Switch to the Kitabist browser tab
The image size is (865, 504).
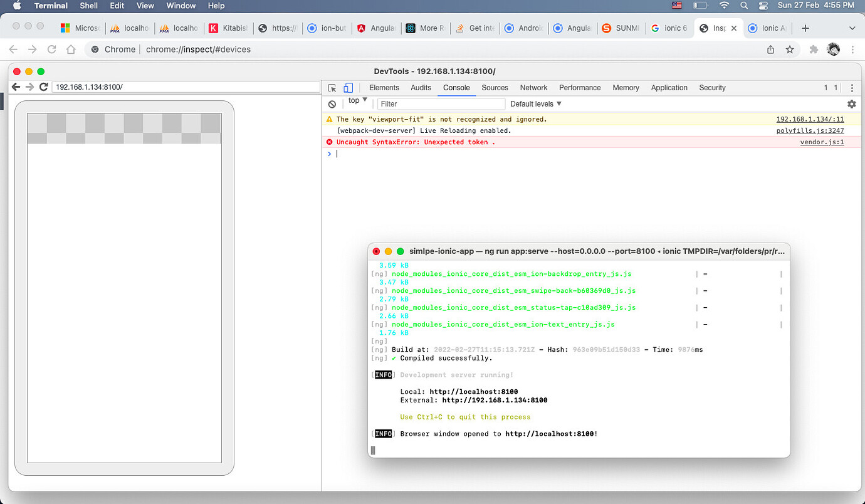click(x=228, y=28)
